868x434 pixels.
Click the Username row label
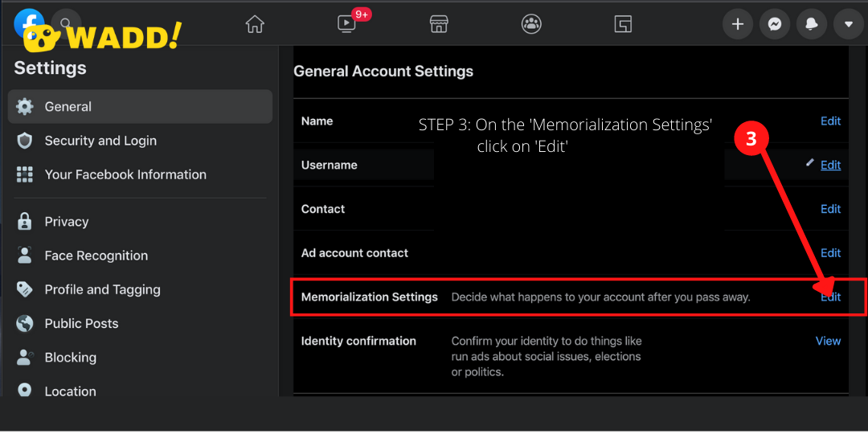(330, 165)
